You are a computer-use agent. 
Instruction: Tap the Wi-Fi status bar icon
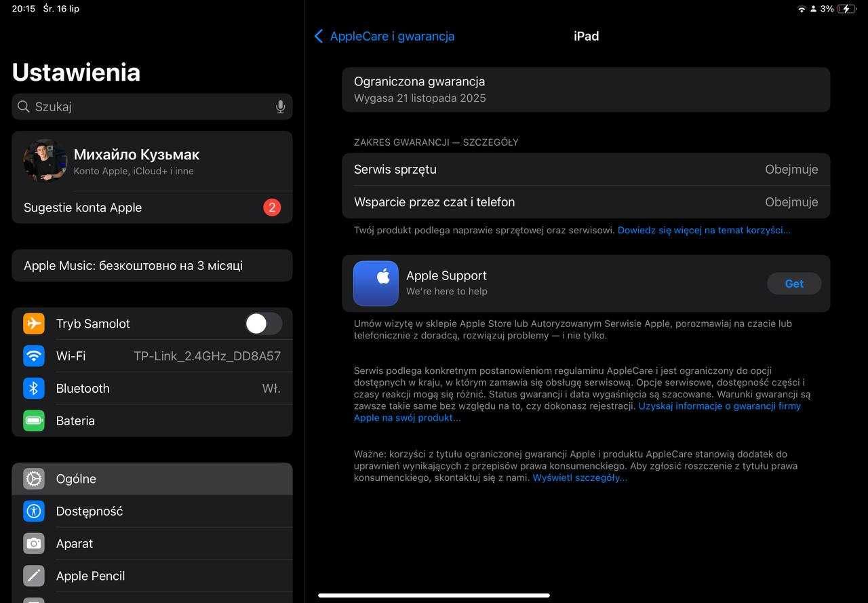pyautogui.click(x=802, y=9)
